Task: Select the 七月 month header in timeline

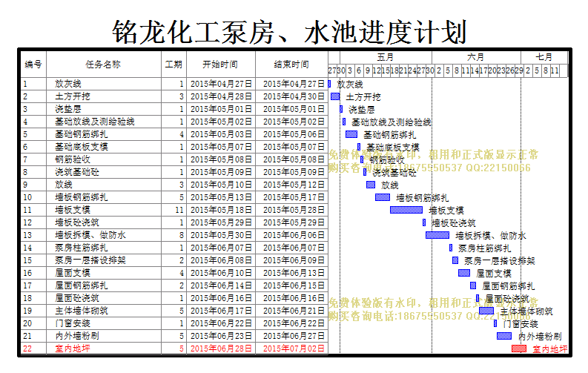Action: click(x=544, y=57)
